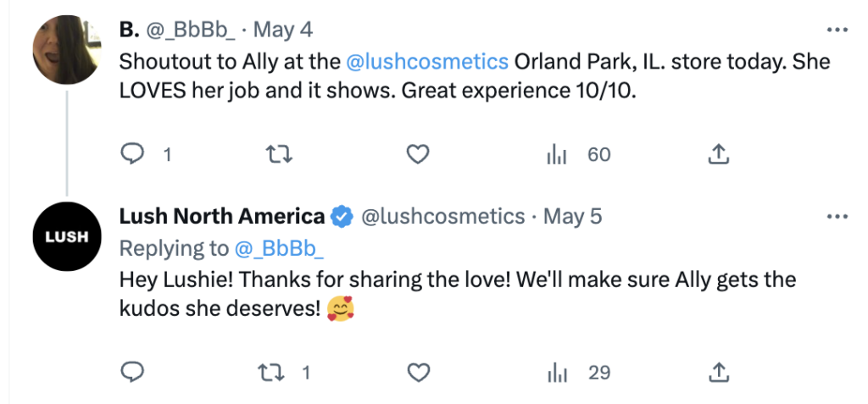
Task: Click the Lush North America display name
Action: click(221, 216)
